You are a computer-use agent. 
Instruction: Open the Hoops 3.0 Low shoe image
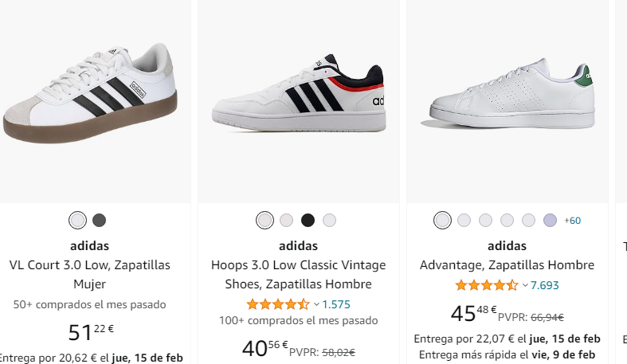coord(298,93)
